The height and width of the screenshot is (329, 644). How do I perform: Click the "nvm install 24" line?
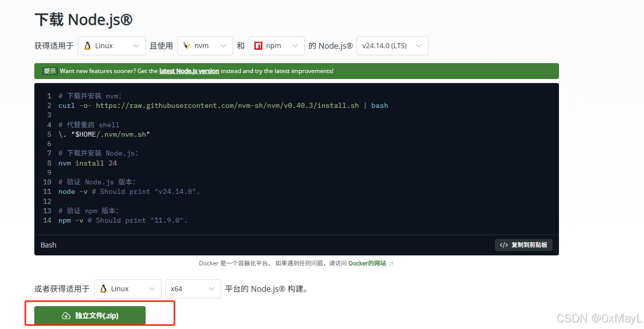[88, 163]
